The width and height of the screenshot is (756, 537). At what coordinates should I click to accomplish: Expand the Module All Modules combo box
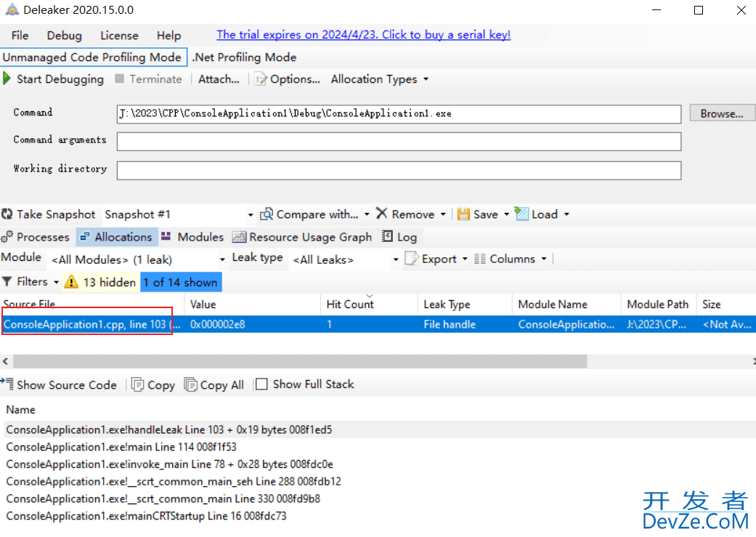coord(222,259)
